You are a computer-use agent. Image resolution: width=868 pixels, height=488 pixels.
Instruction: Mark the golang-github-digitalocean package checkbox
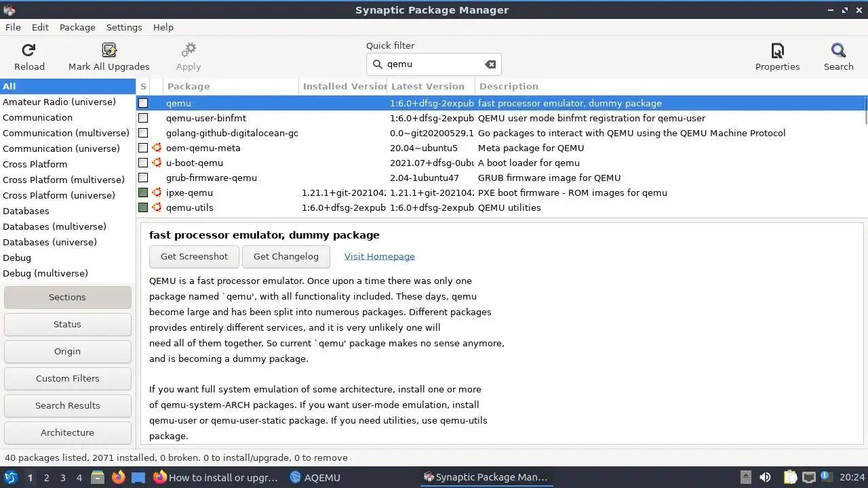[x=143, y=133]
